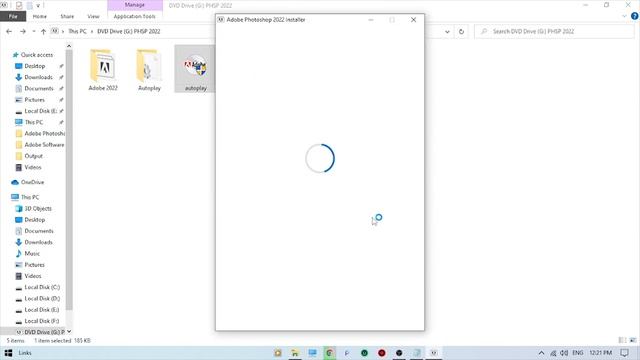Screen dimensions: 640x360
Task: Click the Links toolbar on the taskbar
Action: click(x=25, y=353)
